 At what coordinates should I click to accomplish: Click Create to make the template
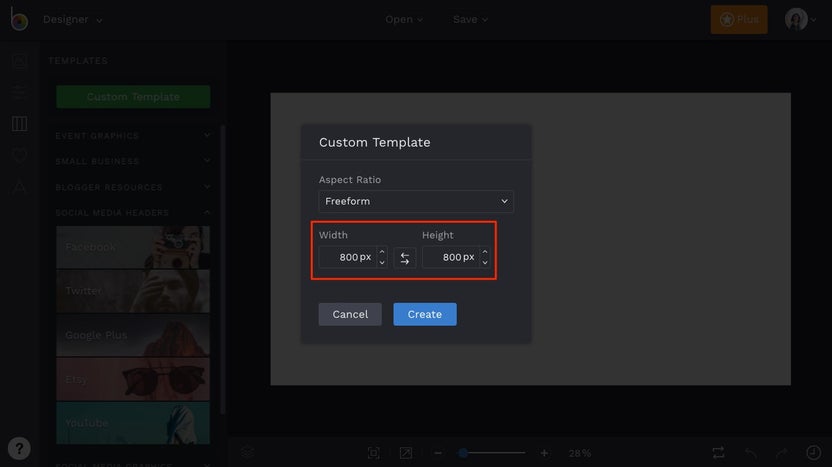(425, 314)
